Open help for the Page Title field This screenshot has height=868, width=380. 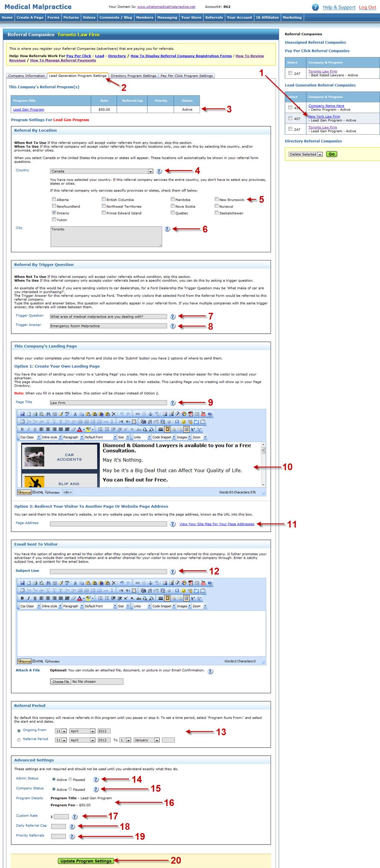(173, 403)
